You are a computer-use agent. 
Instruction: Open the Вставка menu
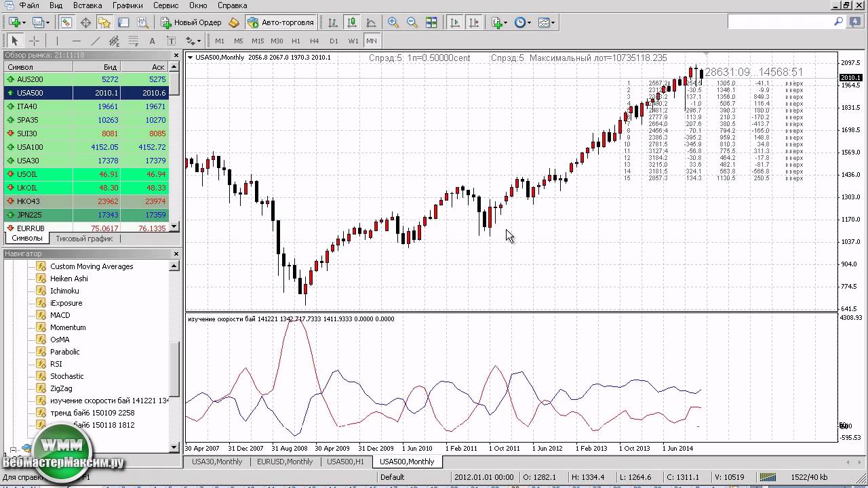click(87, 5)
